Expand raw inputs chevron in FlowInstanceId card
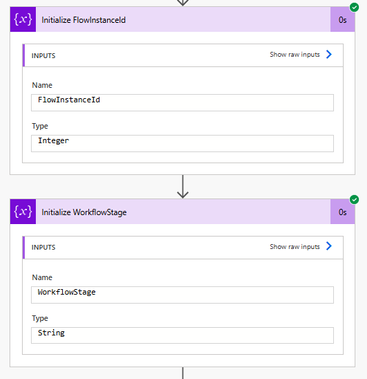Screen dimensions: 367x379 [x=329, y=54]
